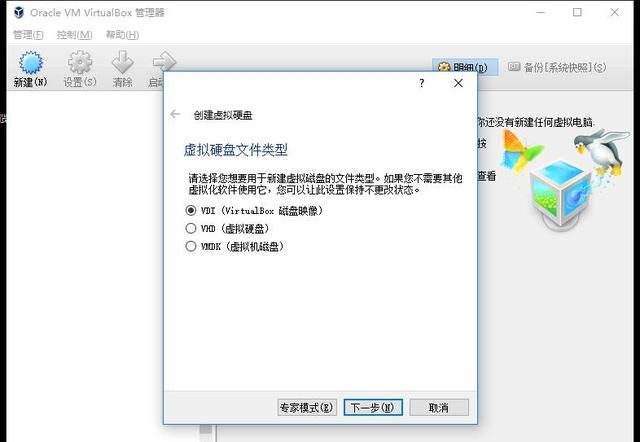
Task: Go back using the dialog's back arrow
Action: 175,114
